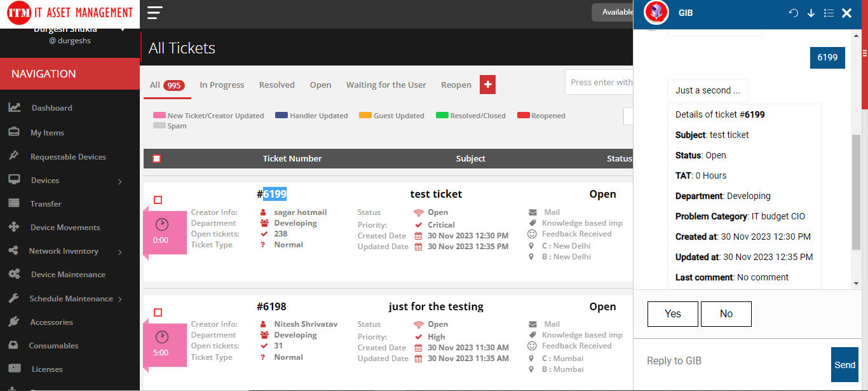
Task: Expand the Devices submenu chevron
Action: [x=120, y=182]
